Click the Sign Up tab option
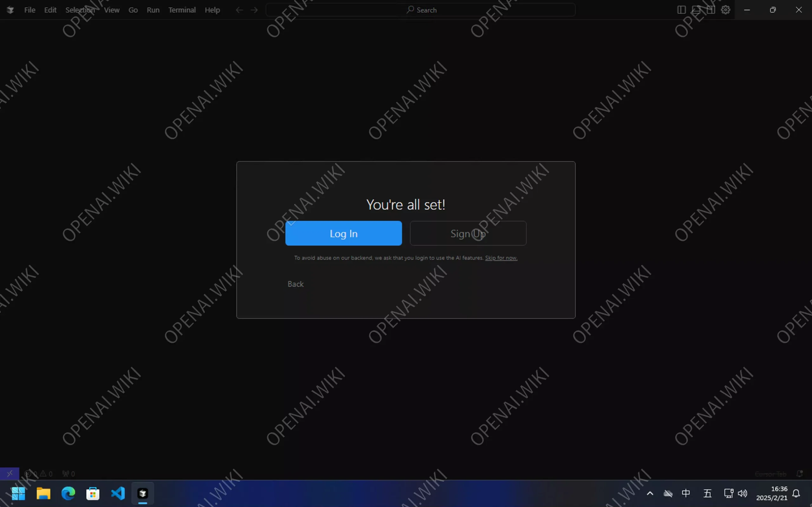The image size is (812, 507). [468, 233]
